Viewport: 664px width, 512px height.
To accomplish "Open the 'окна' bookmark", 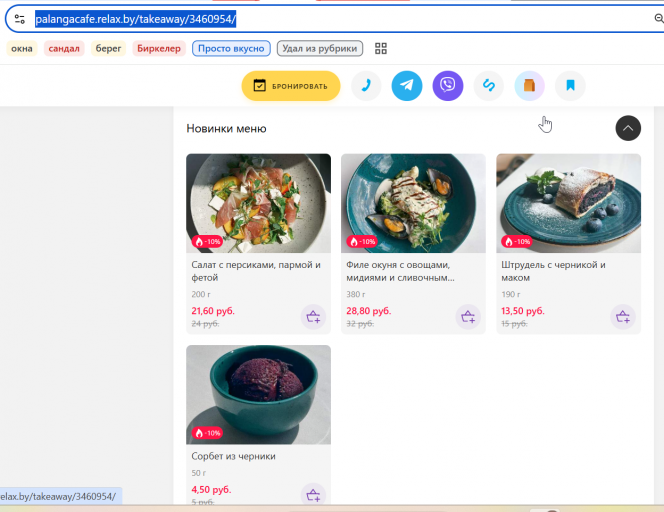I will tap(22, 48).
